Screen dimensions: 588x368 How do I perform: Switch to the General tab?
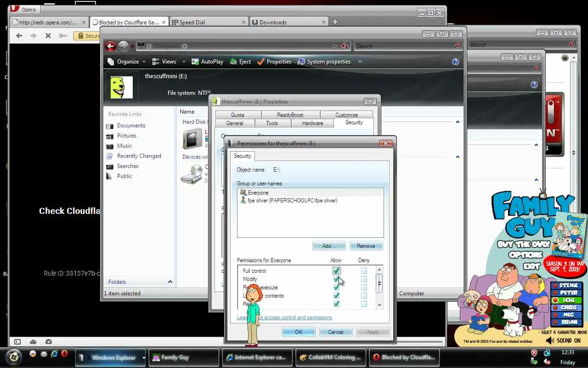[x=235, y=123]
